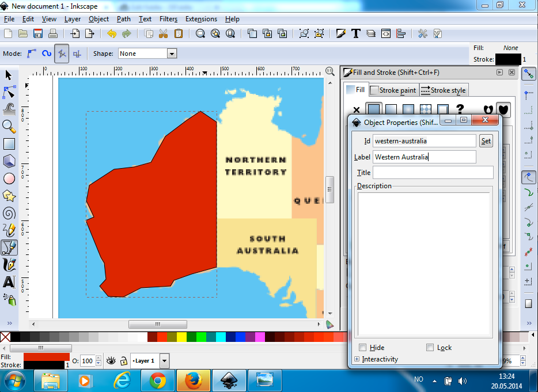The width and height of the screenshot is (538, 392).
Task: Select the Star tool
Action: pos(9,196)
